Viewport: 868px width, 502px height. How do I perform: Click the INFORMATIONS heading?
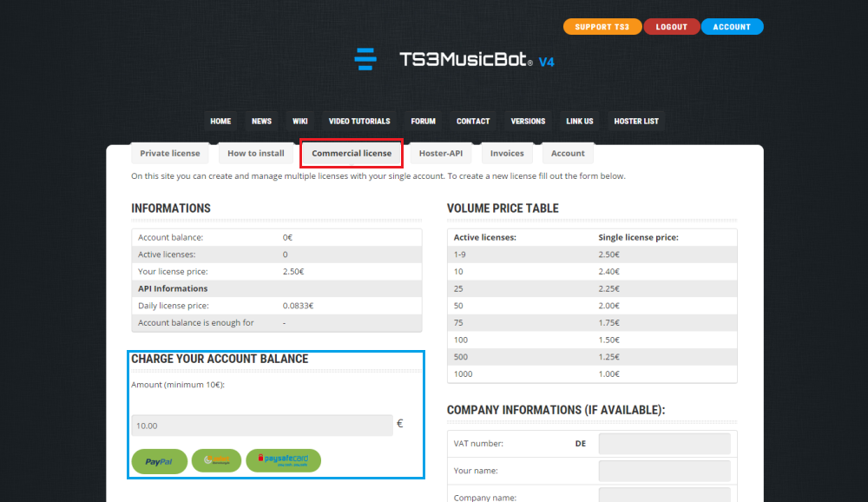pos(171,208)
